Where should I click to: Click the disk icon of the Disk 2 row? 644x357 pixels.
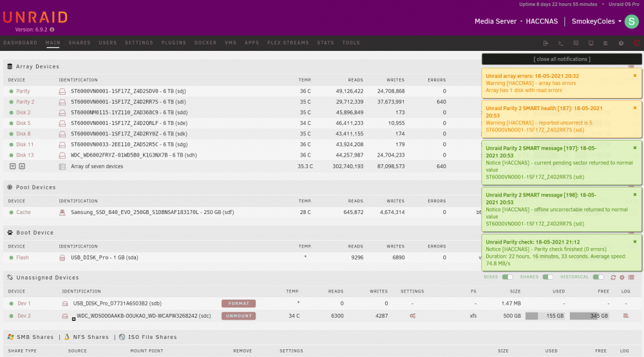(x=62, y=113)
